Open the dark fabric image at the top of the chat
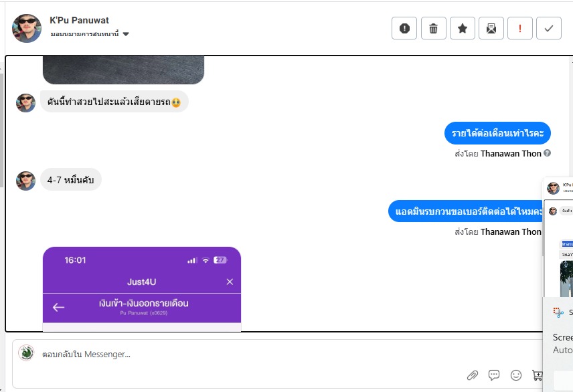Screen dimensions: 573x392 coord(124,70)
